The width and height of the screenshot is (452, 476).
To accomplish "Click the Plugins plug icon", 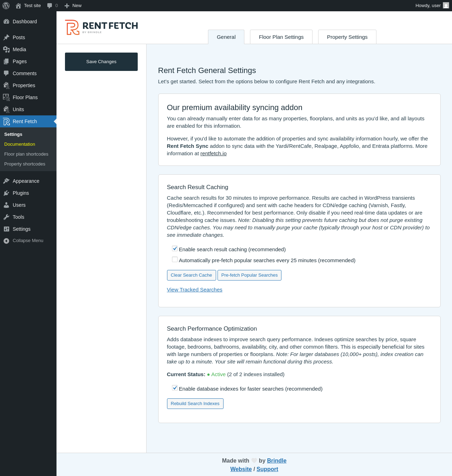I will 6,193.
